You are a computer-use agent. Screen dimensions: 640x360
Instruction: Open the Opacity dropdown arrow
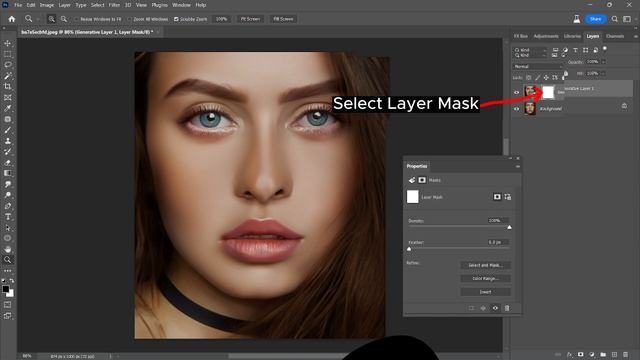click(x=604, y=62)
